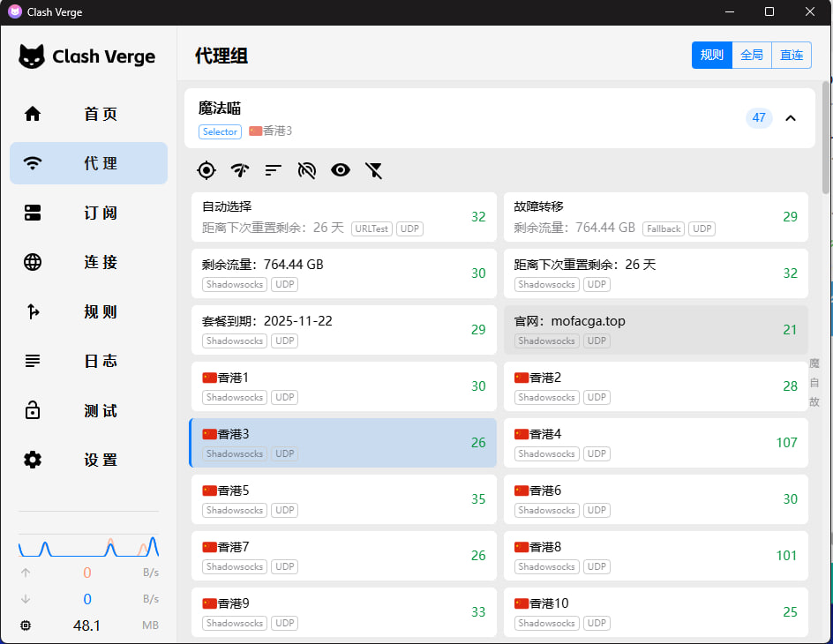Image resolution: width=833 pixels, height=644 pixels.
Task: Choose the 故障转移 Fallback proxy
Action: (x=655, y=217)
